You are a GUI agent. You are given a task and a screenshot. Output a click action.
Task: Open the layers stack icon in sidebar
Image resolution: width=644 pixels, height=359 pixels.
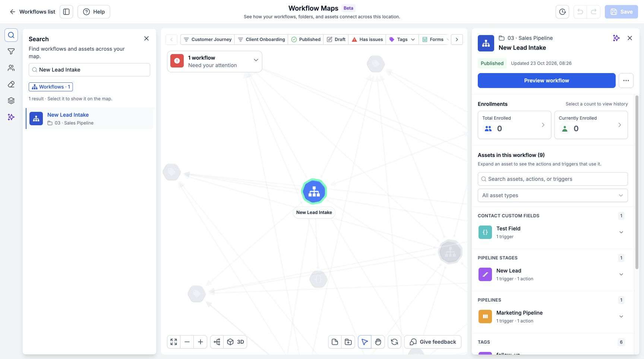[11, 101]
